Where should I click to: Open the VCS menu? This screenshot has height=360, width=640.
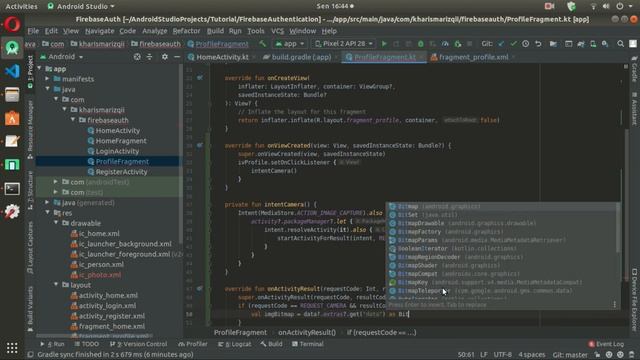278,31
